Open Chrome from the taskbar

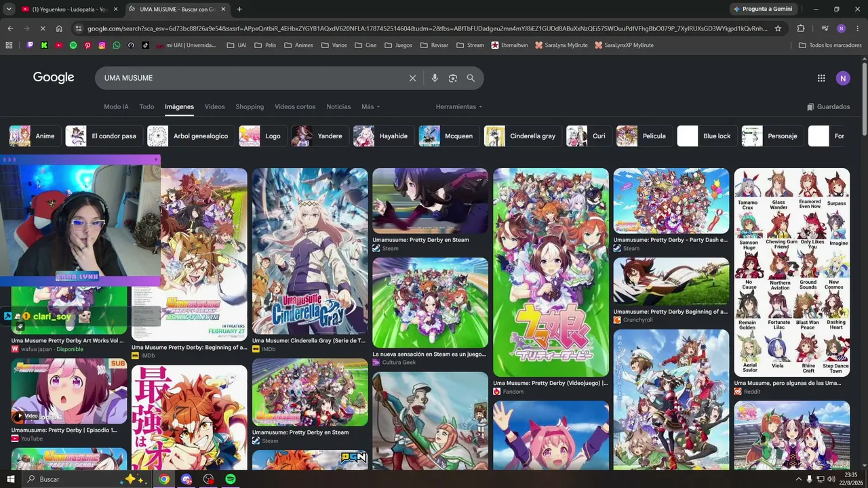pyautogui.click(x=164, y=479)
